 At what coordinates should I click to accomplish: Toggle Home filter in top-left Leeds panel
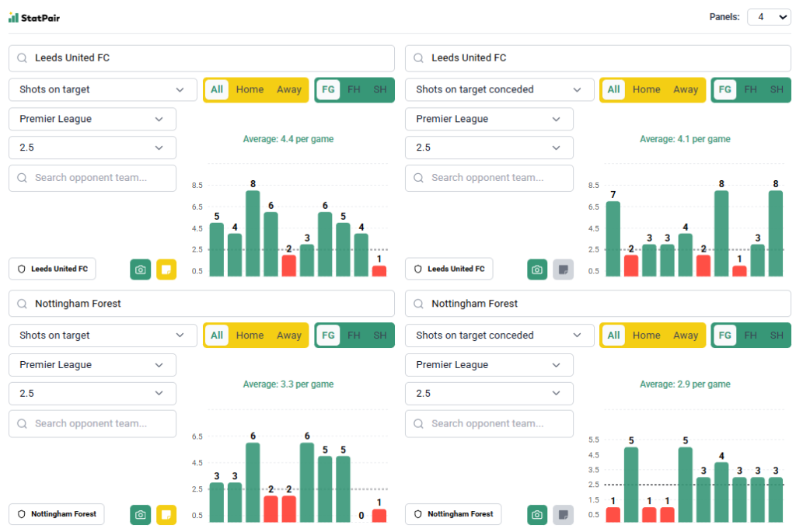(250, 89)
